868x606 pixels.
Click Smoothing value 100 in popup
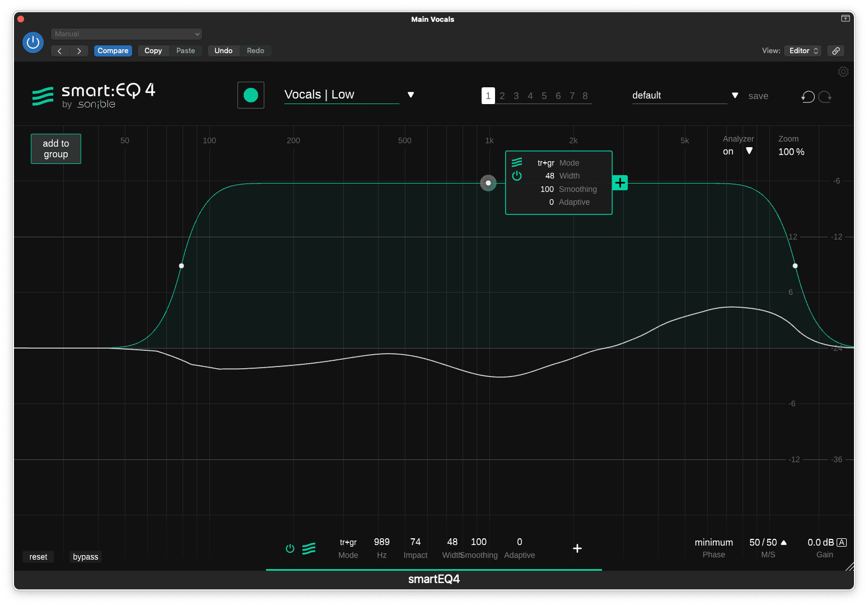[547, 189]
